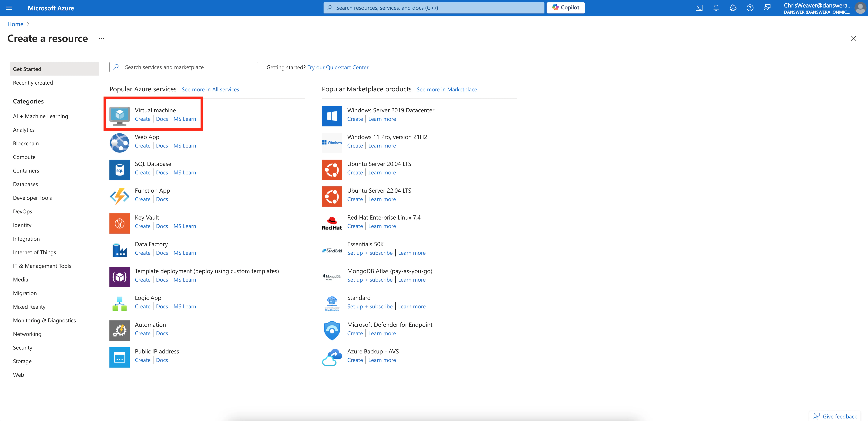Open the notifications bell
Image resolution: width=868 pixels, height=421 pixels.
[716, 8]
